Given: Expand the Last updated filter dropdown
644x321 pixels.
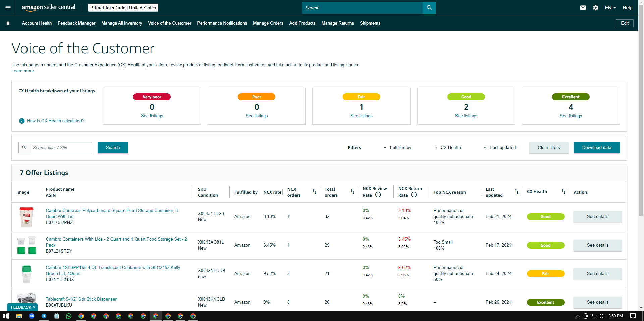Looking at the screenshot, I should 500,148.
